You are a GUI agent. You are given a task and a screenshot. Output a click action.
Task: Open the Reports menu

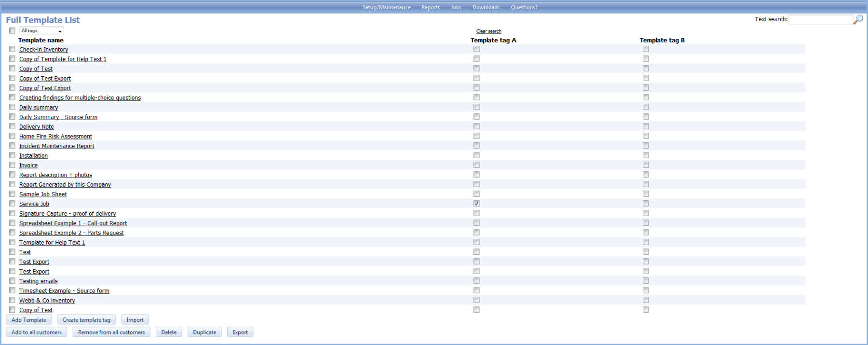[x=431, y=7]
